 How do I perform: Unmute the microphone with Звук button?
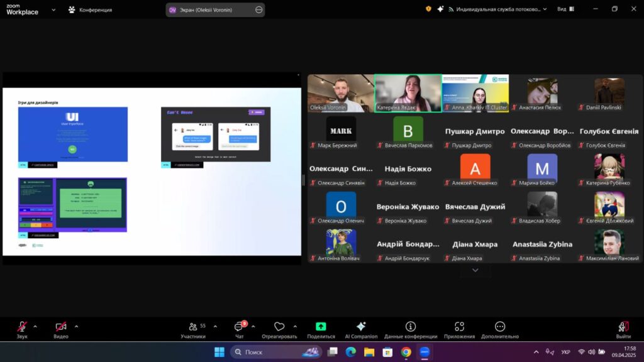click(22, 330)
